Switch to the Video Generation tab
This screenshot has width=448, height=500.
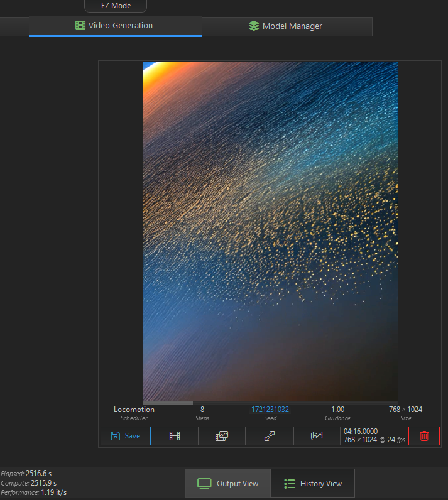[116, 26]
